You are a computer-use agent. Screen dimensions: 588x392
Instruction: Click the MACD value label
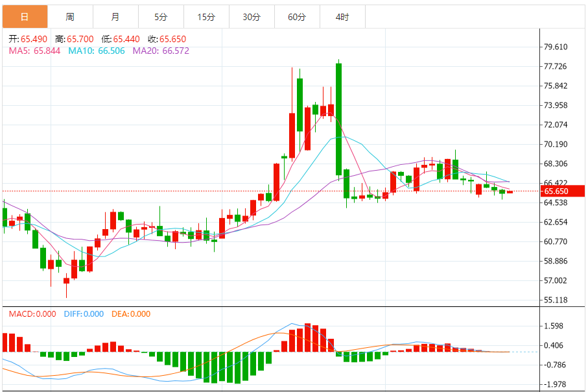tap(32, 314)
